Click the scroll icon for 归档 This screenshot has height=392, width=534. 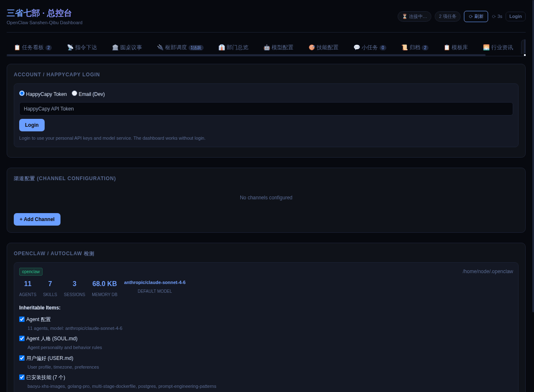pyautogui.click(x=404, y=48)
